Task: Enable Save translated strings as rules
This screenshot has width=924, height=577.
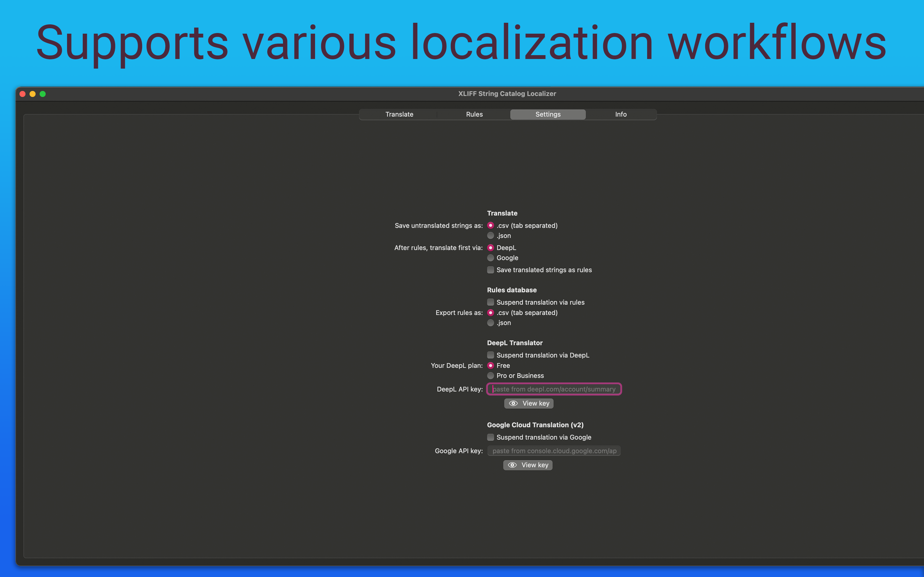Action: point(491,270)
